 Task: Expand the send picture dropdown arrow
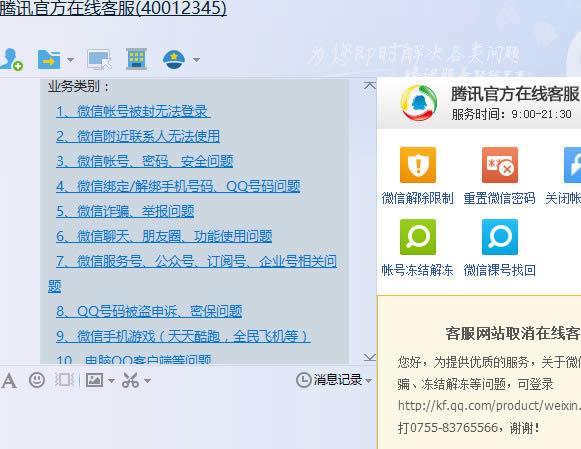[111, 380]
